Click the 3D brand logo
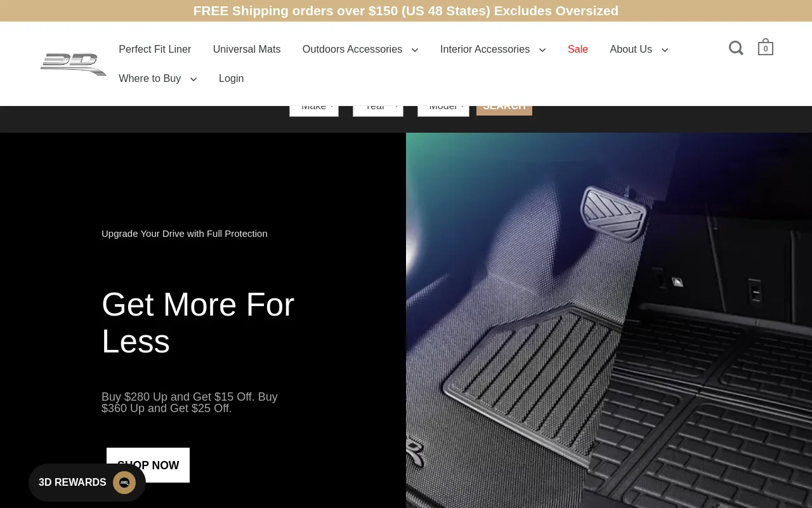This screenshot has width=812, height=508. tap(74, 64)
